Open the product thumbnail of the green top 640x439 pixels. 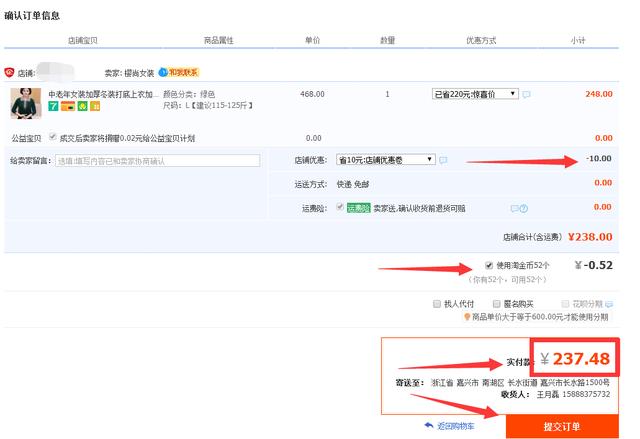point(26,103)
